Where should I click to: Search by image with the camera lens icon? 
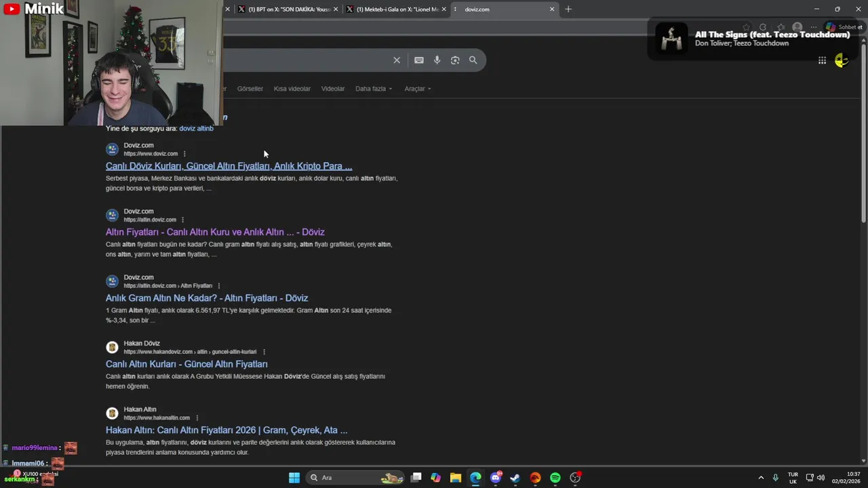click(x=455, y=60)
